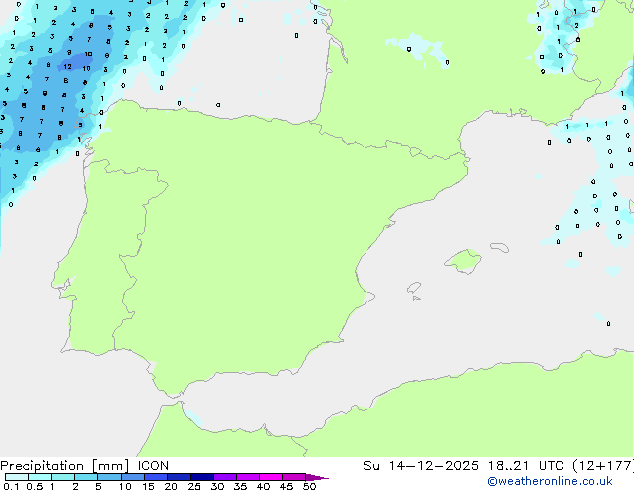The height and width of the screenshot is (490, 634).
Task: Select the 1–2 mm legend color box
Action: [63, 477]
